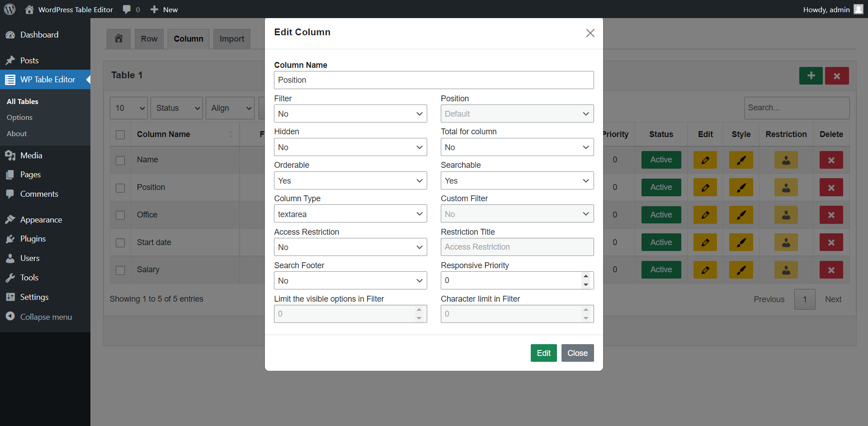Toggle Active status for Salary row
The image size is (868, 426).
point(661,270)
